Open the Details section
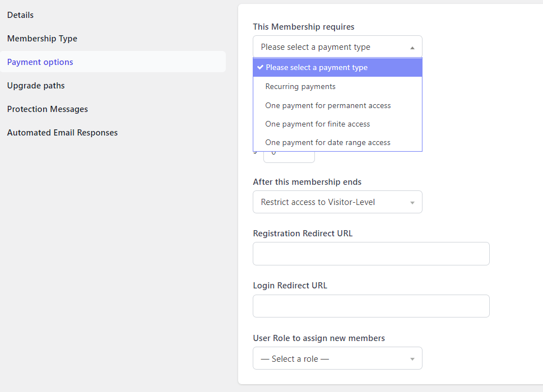Screen dimensions: 543x392 [x=20, y=15]
